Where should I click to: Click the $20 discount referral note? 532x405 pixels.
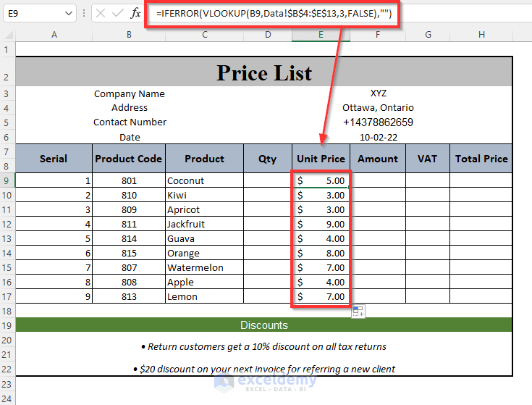(x=264, y=369)
